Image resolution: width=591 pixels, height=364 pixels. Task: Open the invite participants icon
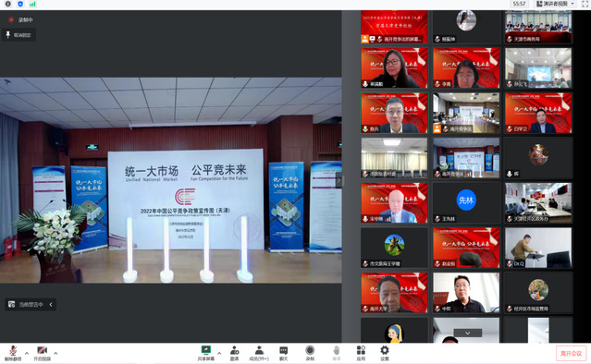click(234, 353)
